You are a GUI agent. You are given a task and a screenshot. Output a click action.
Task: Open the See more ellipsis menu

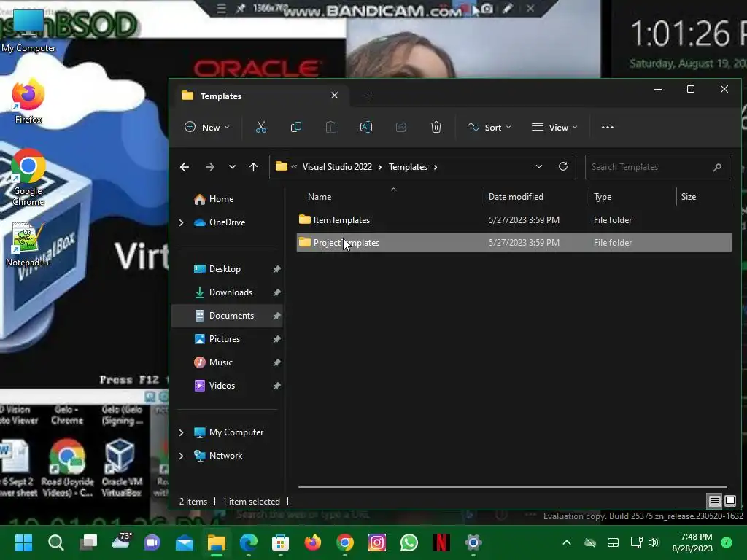tap(608, 127)
